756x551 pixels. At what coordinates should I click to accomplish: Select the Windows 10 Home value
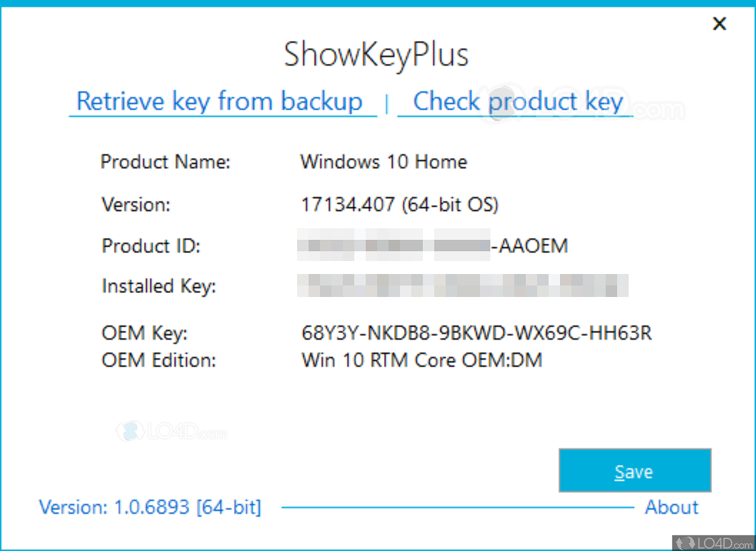click(x=383, y=162)
